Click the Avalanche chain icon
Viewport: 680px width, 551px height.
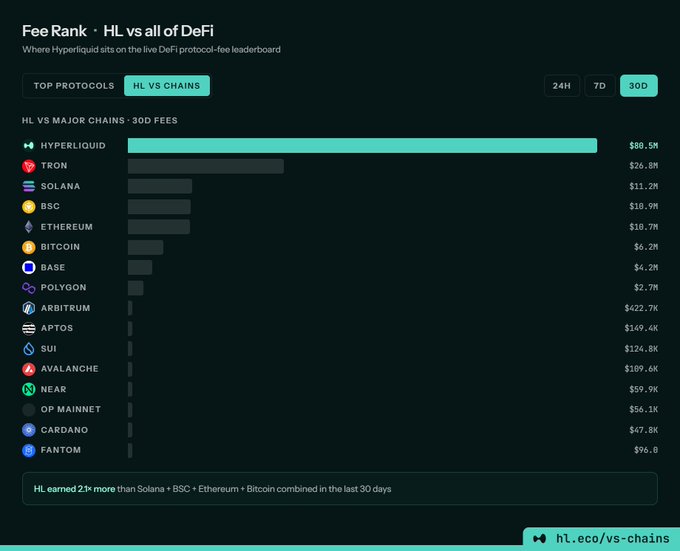29,369
